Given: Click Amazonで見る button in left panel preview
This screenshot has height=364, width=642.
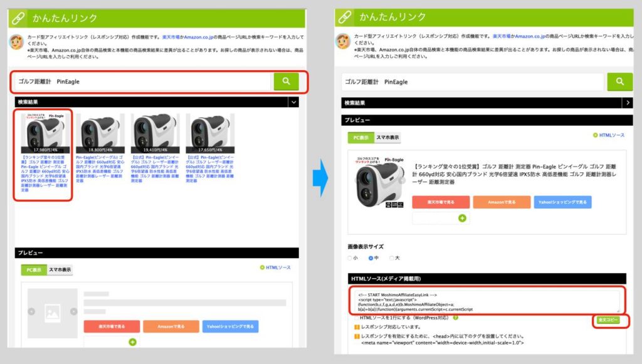Looking at the screenshot, I should point(171,326).
